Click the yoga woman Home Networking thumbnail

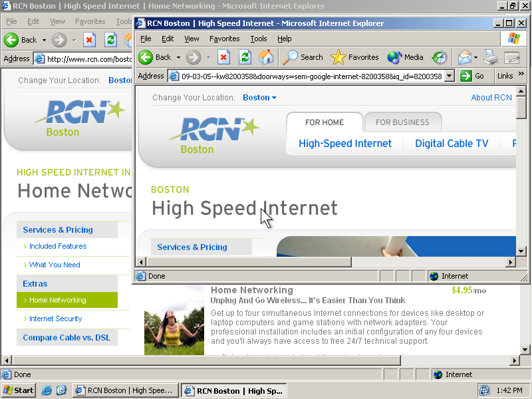click(174, 321)
